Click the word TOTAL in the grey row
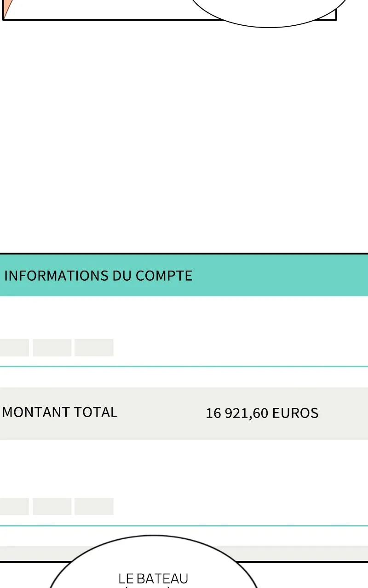Image resolution: width=368 pixels, height=588 pixels. coord(97,412)
